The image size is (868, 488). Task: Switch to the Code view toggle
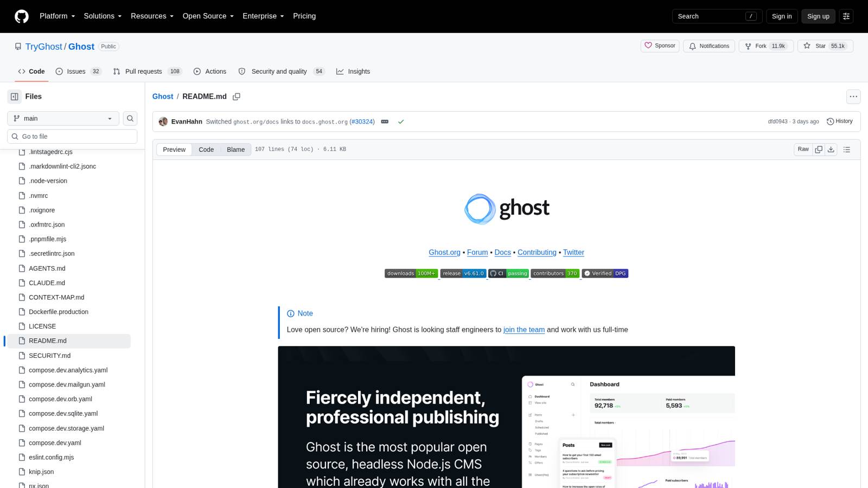(206, 150)
